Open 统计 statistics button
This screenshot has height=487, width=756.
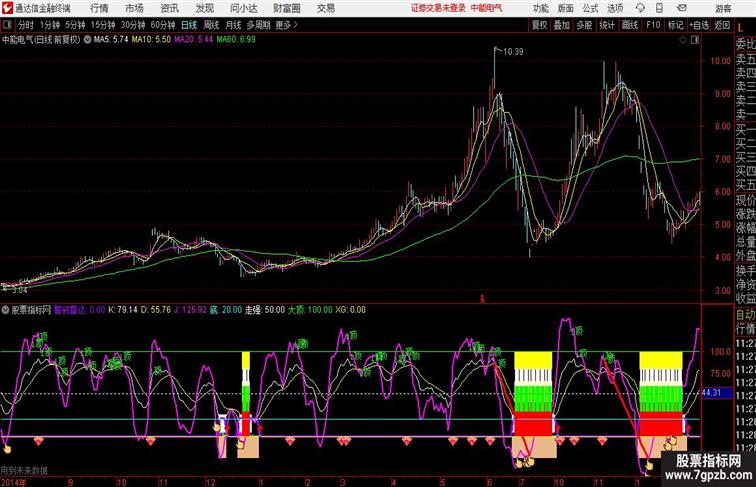[x=607, y=25]
